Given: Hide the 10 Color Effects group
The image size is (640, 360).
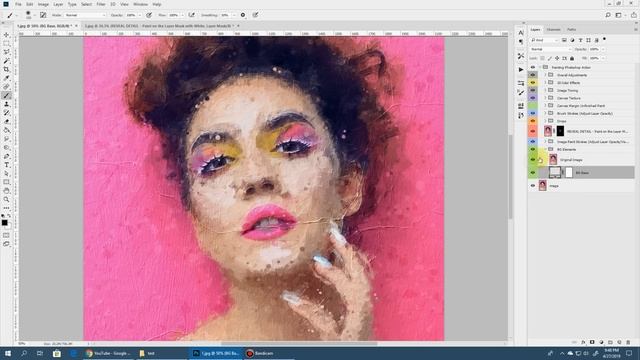Looking at the screenshot, I should (x=532, y=82).
